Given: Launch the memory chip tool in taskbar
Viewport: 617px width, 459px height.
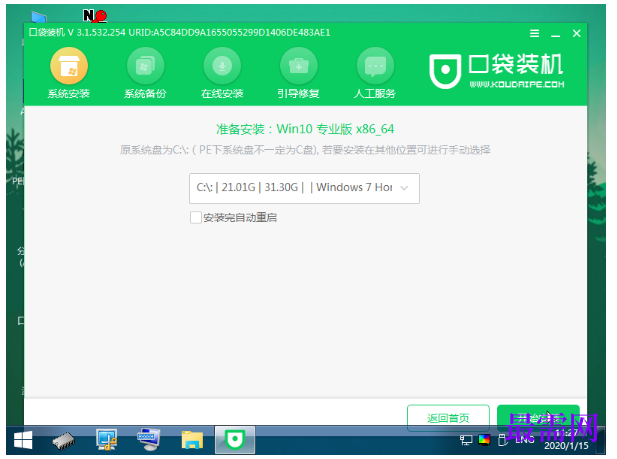Looking at the screenshot, I should point(64,440).
